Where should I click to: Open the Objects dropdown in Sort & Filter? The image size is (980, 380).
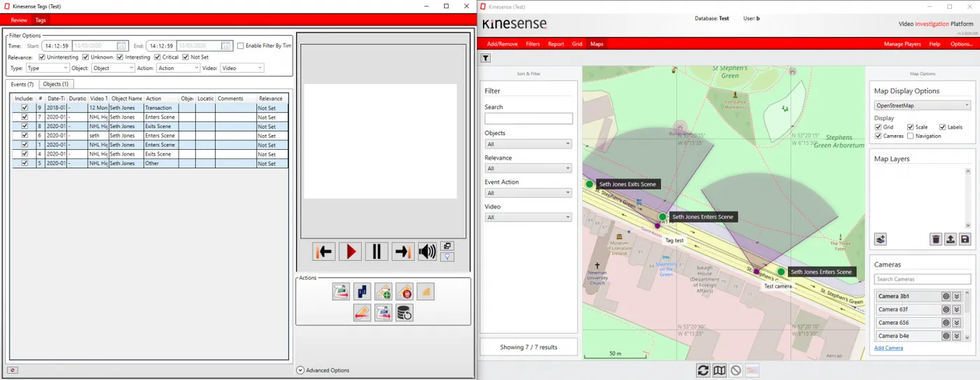point(528,144)
